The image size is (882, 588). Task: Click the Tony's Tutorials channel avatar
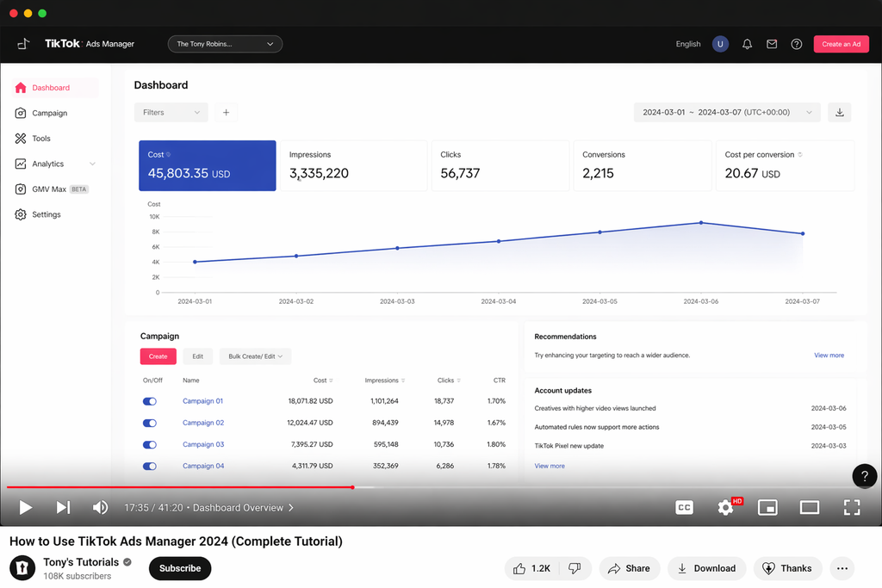point(22,567)
